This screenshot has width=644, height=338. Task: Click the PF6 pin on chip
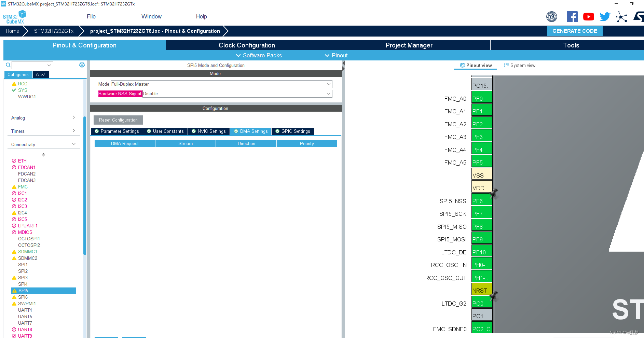point(482,199)
